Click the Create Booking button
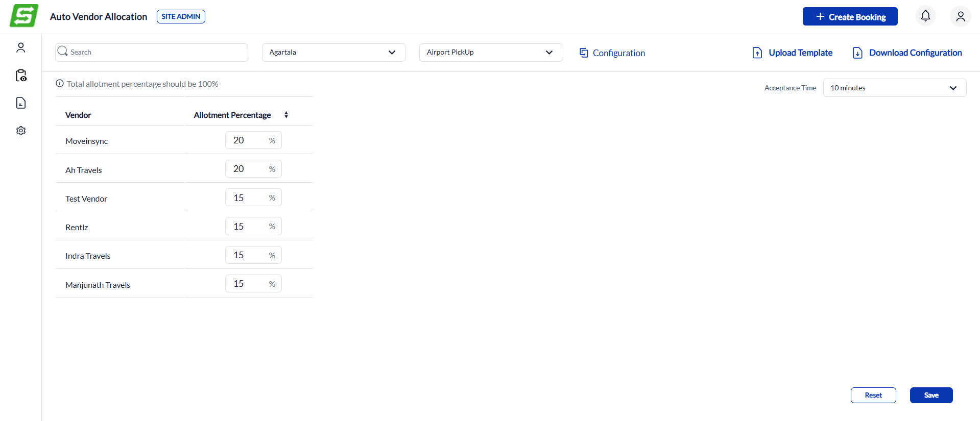This screenshot has height=421, width=980. tap(850, 16)
